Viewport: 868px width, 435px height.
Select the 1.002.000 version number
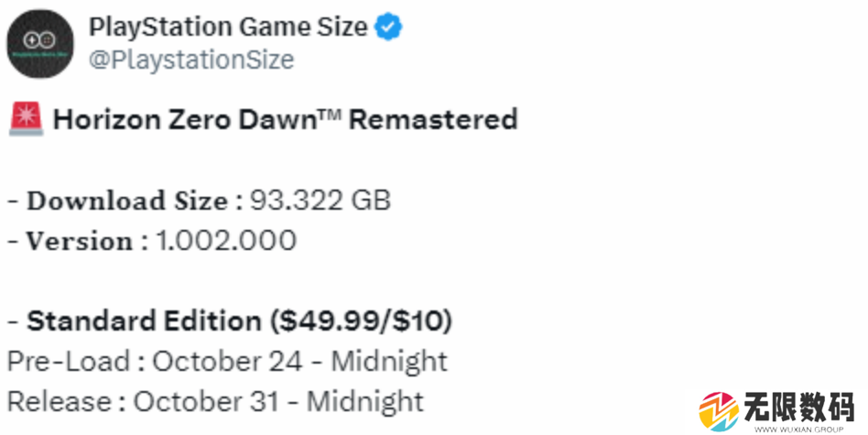tap(226, 240)
